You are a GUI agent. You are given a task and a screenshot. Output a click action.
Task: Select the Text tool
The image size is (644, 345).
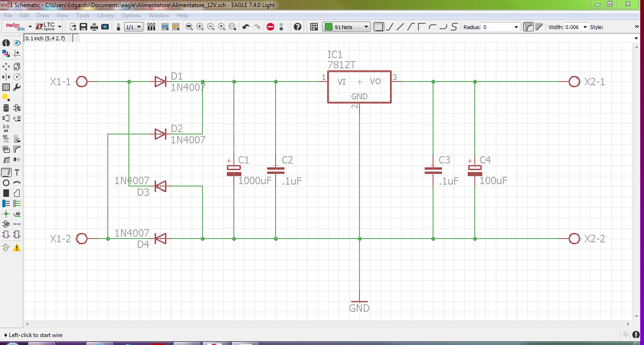[x=17, y=172]
